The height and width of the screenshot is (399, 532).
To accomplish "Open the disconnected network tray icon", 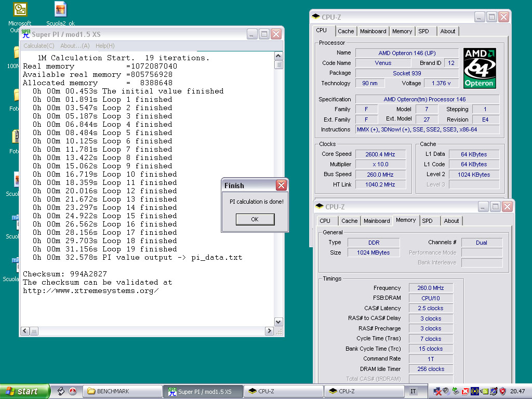I will pyautogui.click(x=437, y=391).
